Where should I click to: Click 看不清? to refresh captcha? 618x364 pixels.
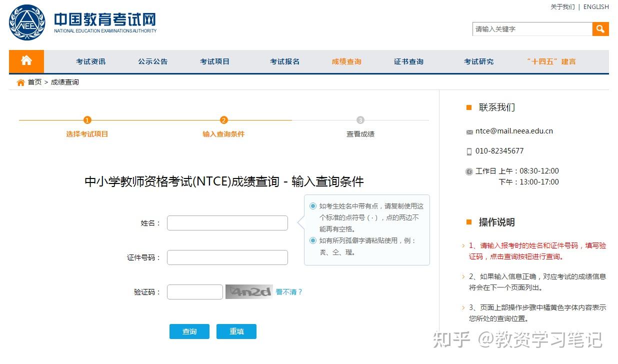pyautogui.click(x=289, y=292)
